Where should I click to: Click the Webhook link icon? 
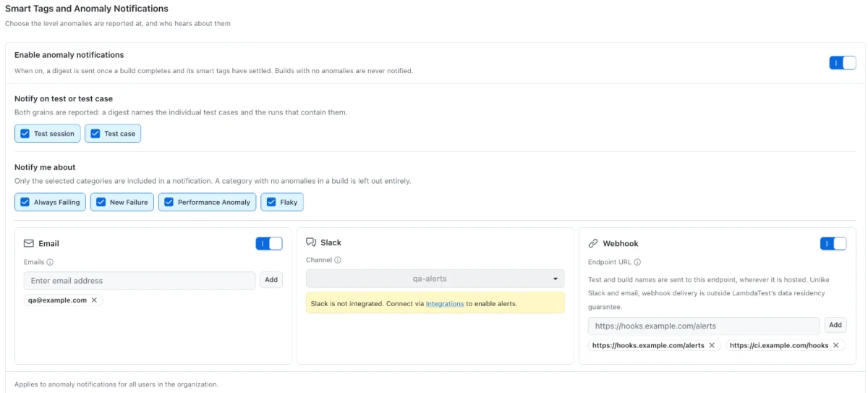(x=593, y=243)
